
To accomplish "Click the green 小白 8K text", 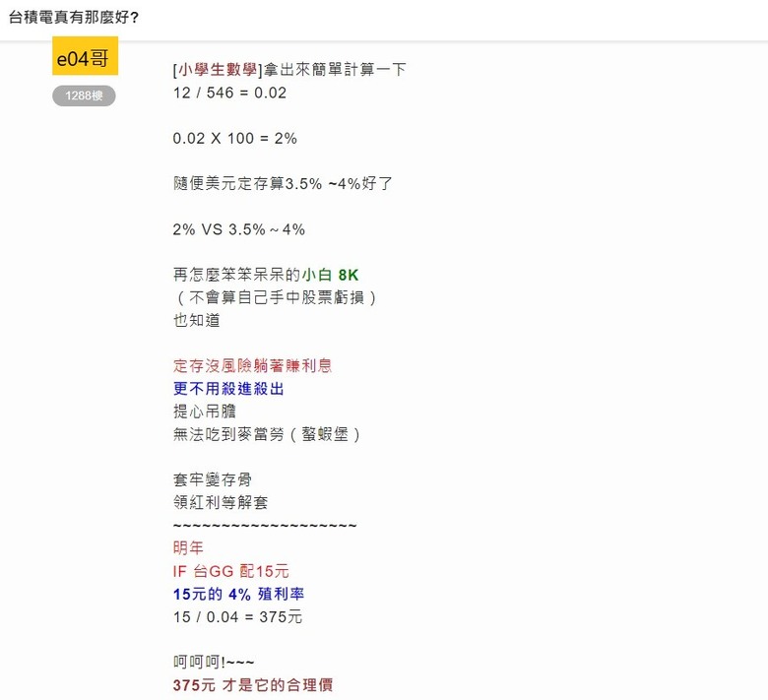I will (330, 275).
